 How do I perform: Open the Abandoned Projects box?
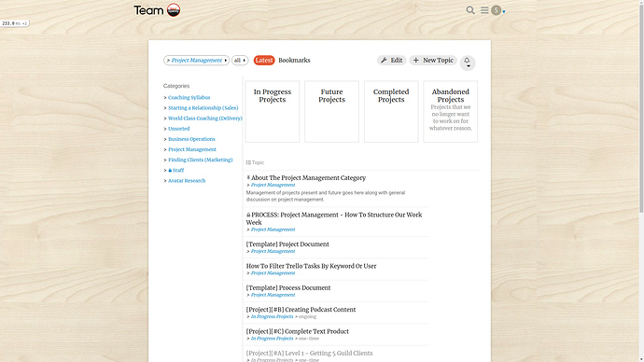tap(451, 112)
